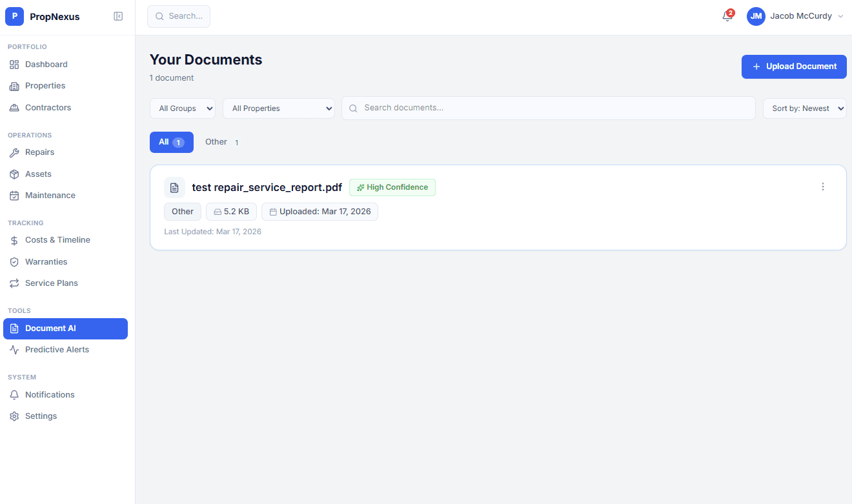Click the search documents input field
The image size is (852, 504).
[548, 108]
